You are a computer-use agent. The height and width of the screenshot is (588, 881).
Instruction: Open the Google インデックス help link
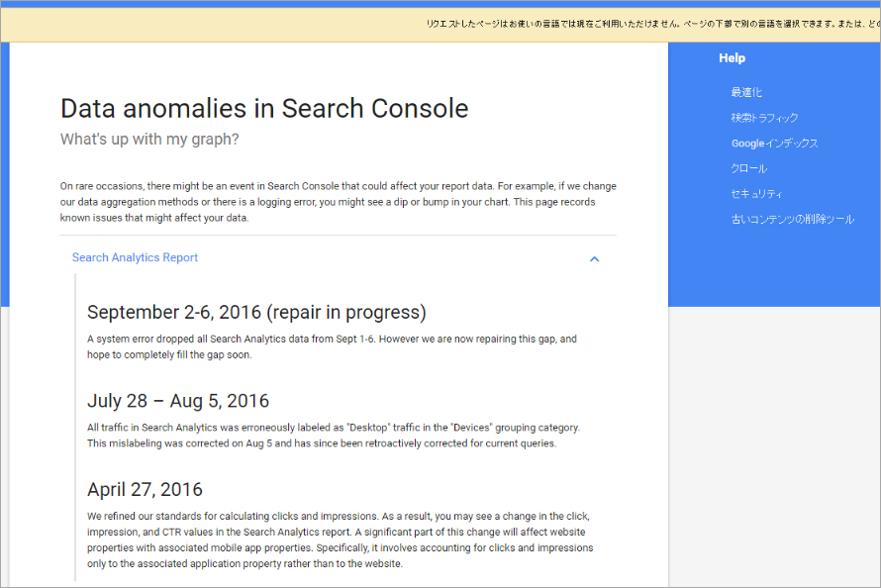click(774, 143)
